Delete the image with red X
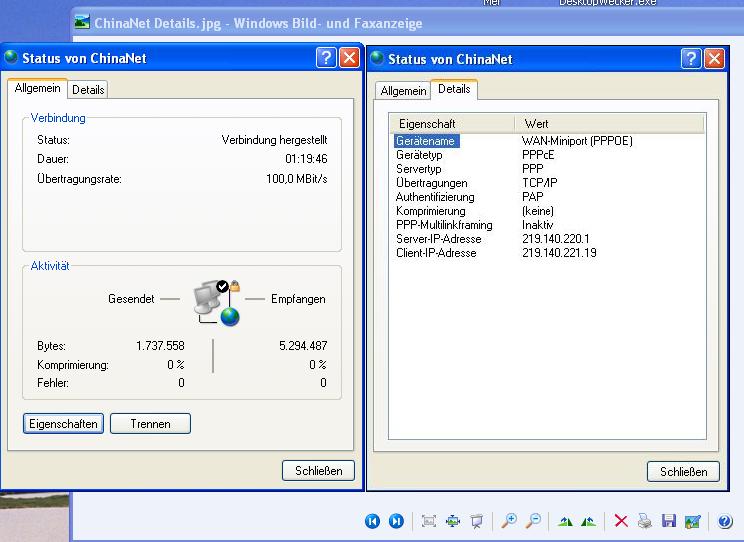 tap(621, 521)
